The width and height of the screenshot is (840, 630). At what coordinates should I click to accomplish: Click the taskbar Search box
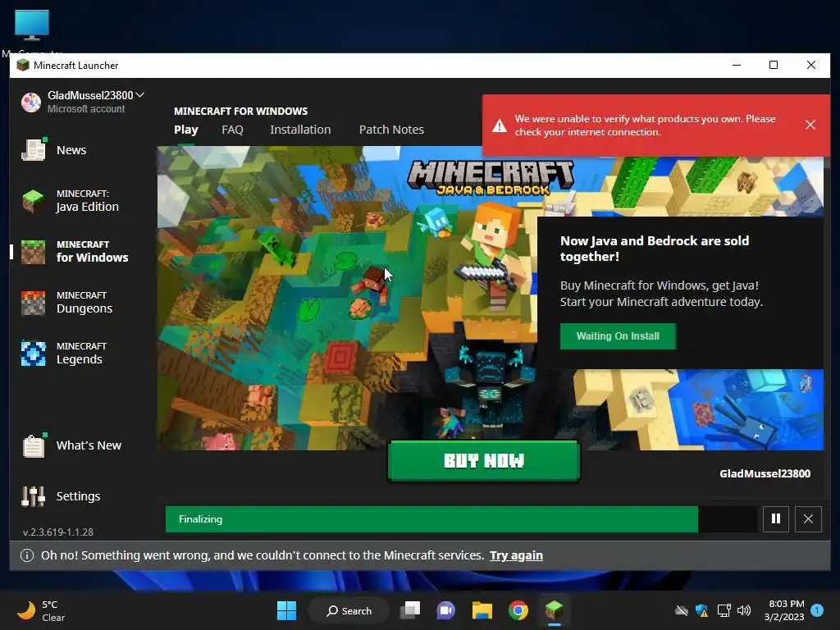[349, 610]
